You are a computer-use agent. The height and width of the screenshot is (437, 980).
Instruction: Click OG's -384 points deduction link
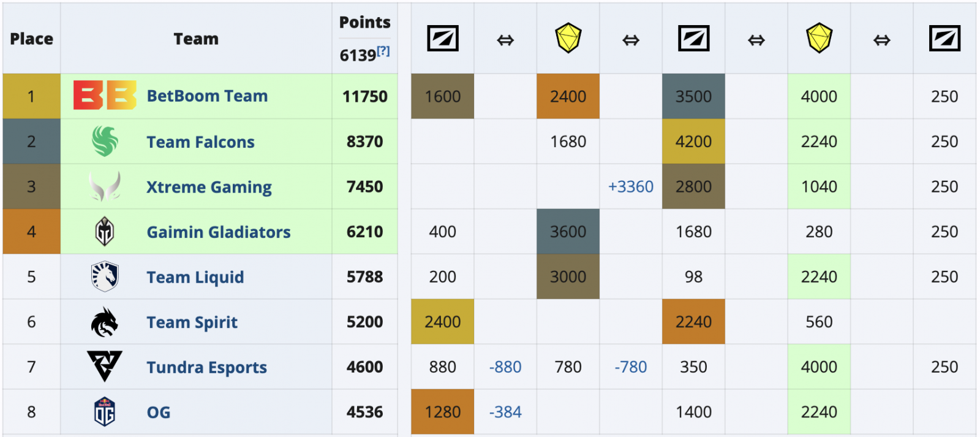point(505,412)
